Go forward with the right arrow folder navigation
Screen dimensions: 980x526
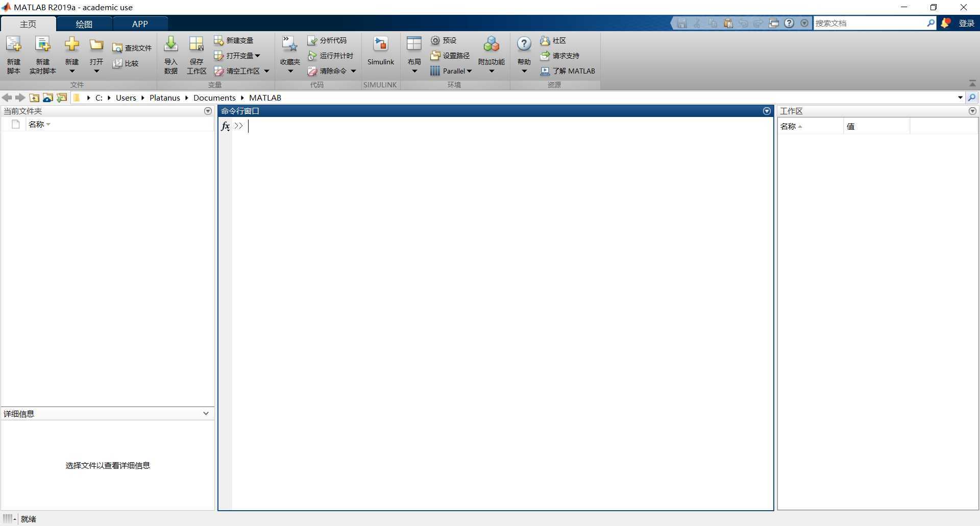click(20, 98)
